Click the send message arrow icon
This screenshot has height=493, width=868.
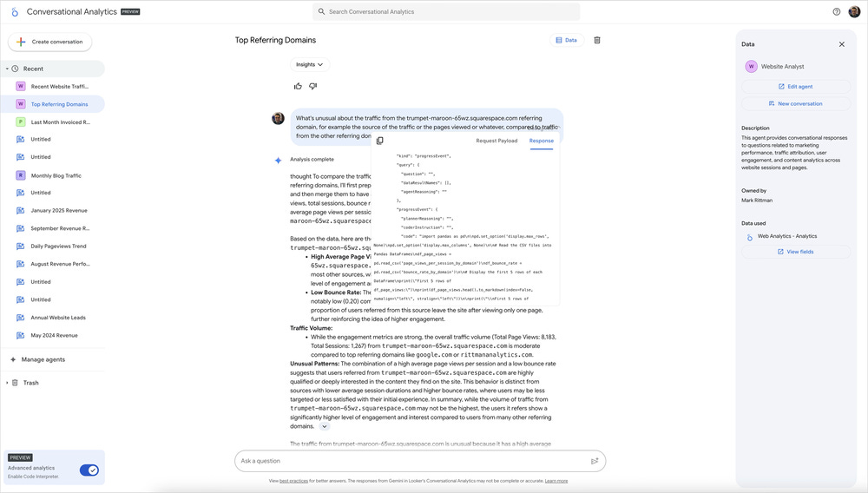click(x=595, y=461)
